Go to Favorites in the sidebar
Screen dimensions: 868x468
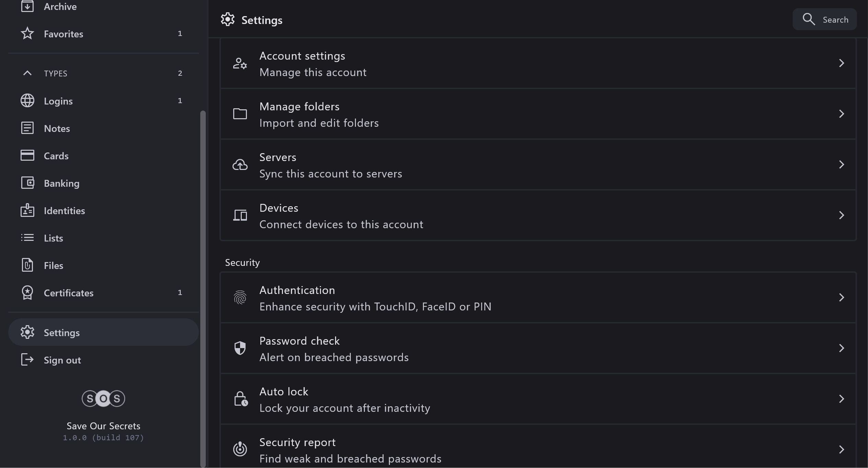point(63,34)
